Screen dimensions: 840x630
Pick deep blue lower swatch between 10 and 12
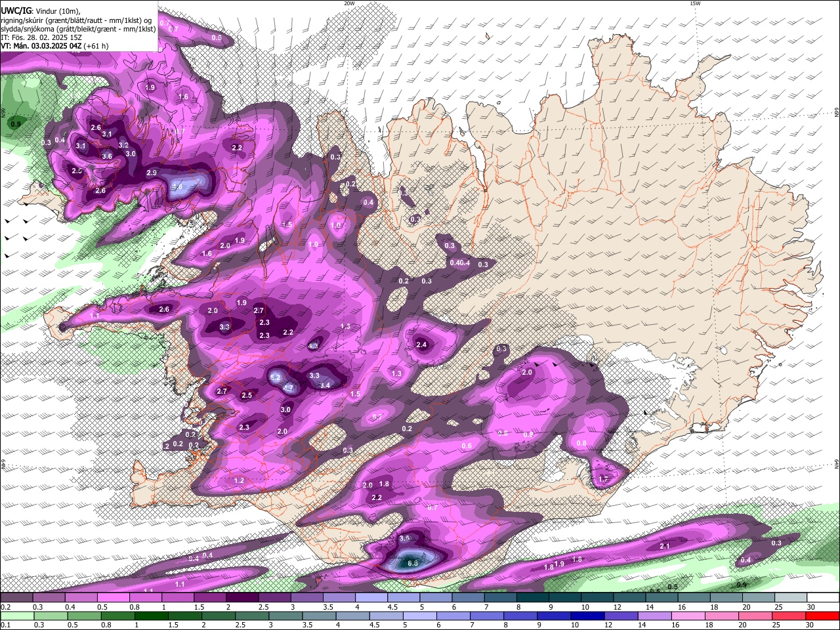(x=587, y=616)
